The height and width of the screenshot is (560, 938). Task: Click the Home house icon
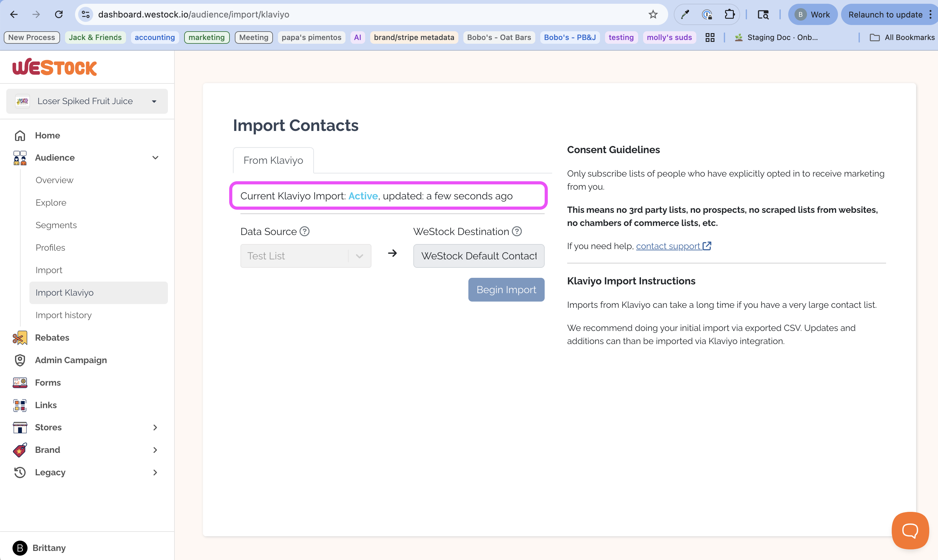[20, 136]
